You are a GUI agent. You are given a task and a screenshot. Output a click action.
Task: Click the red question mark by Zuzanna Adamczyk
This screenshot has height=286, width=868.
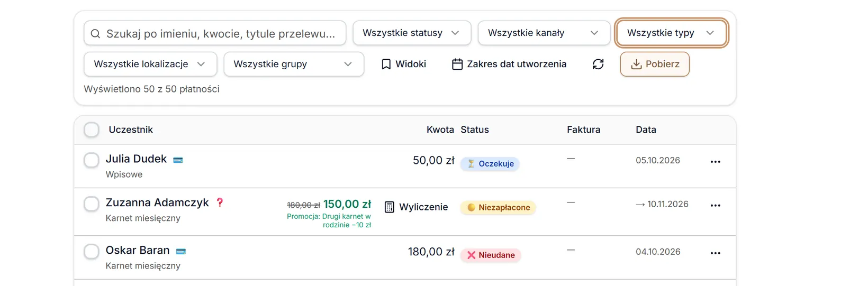coord(220,202)
